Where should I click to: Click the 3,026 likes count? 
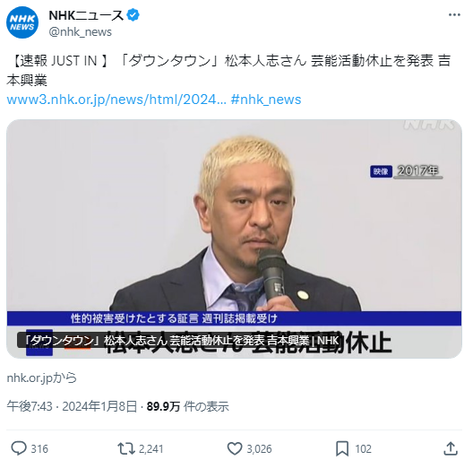tap(259, 449)
